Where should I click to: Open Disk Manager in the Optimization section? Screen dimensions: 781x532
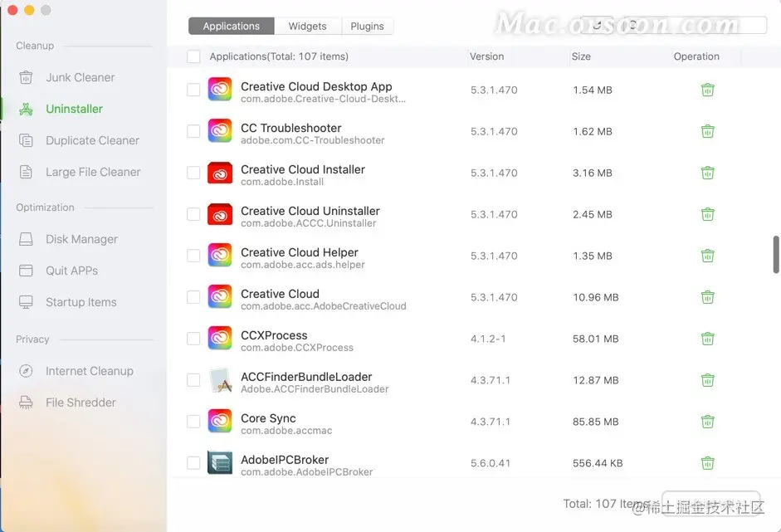(x=81, y=239)
